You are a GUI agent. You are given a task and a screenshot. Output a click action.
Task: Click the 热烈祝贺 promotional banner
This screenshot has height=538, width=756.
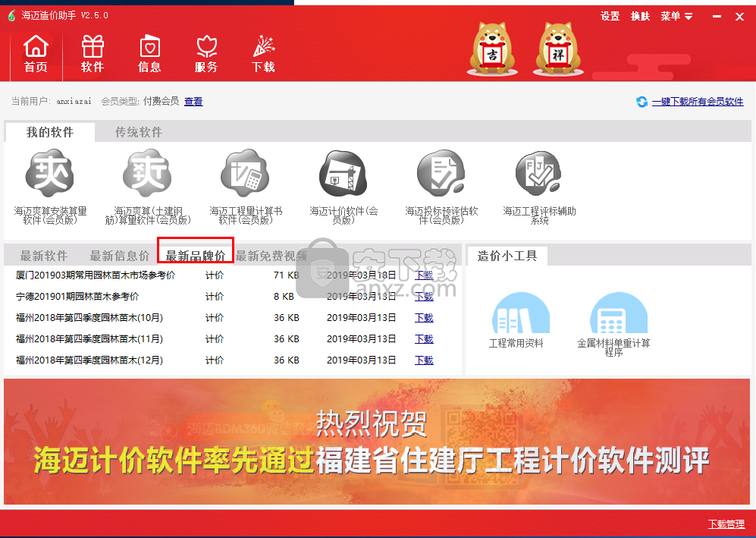pos(378,442)
